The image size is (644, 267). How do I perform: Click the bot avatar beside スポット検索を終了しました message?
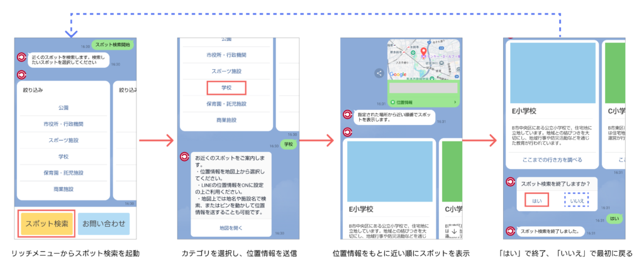point(509,231)
